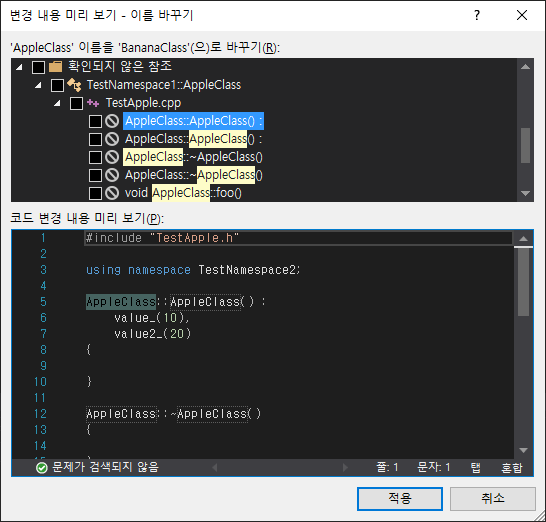Click the 취소 button
Image resolution: width=546 pixels, height=522 pixels.
[493, 499]
